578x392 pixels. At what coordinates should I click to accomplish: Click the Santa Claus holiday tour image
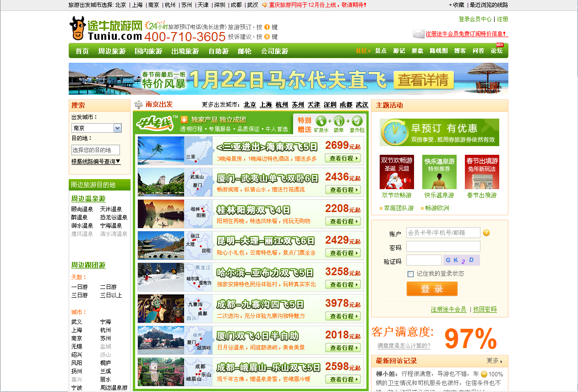397,172
